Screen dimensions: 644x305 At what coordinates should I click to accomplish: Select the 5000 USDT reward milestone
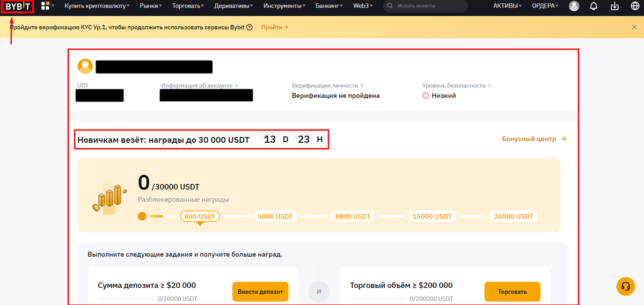click(x=275, y=216)
